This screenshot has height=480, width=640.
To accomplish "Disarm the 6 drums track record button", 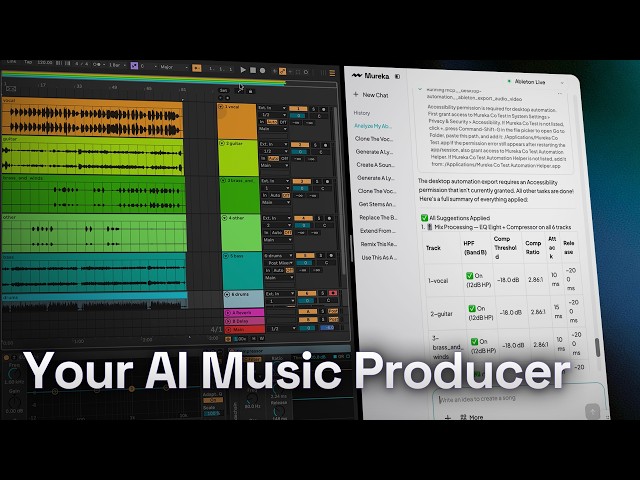I will [333, 293].
